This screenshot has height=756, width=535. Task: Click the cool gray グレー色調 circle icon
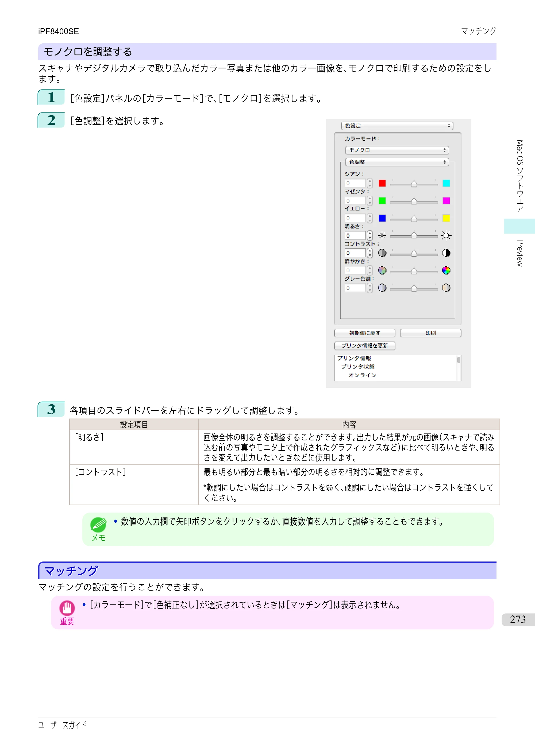tap(382, 288)
